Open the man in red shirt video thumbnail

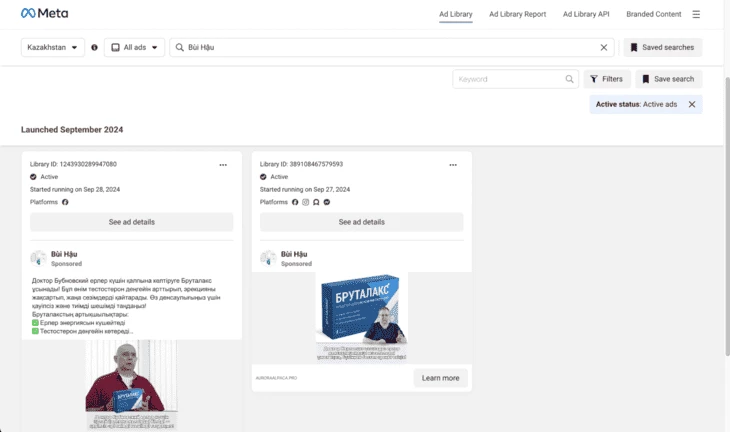tap(131, 385)
